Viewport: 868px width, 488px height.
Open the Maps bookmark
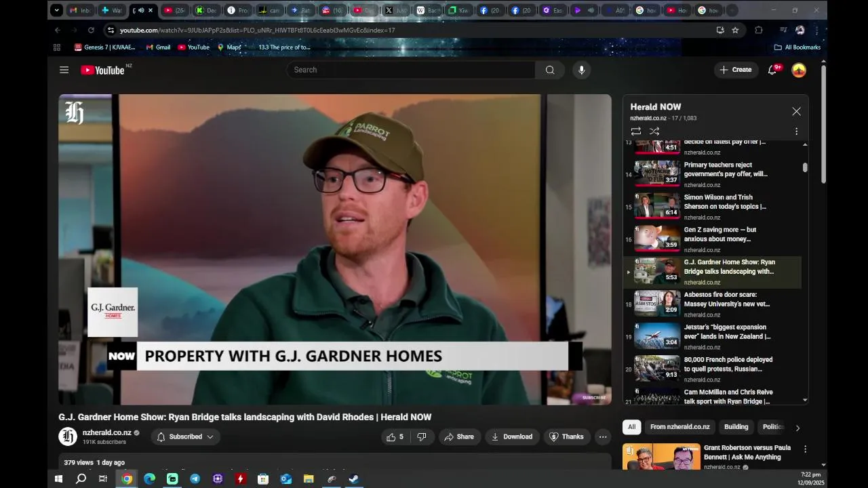[229, 47]
